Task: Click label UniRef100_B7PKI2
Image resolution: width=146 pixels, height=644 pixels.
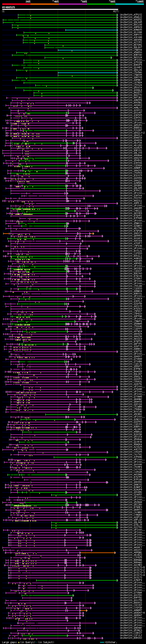Action: coord(131,191)
